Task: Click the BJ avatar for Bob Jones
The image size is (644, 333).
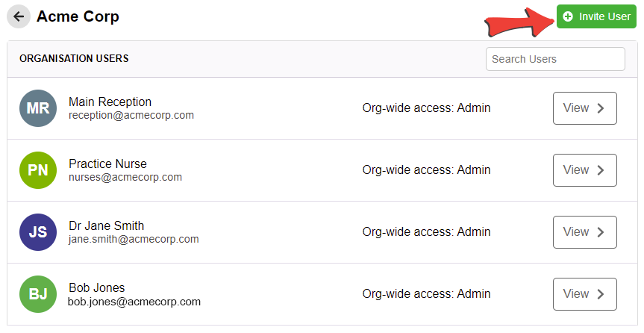Action: pos(38,294)
